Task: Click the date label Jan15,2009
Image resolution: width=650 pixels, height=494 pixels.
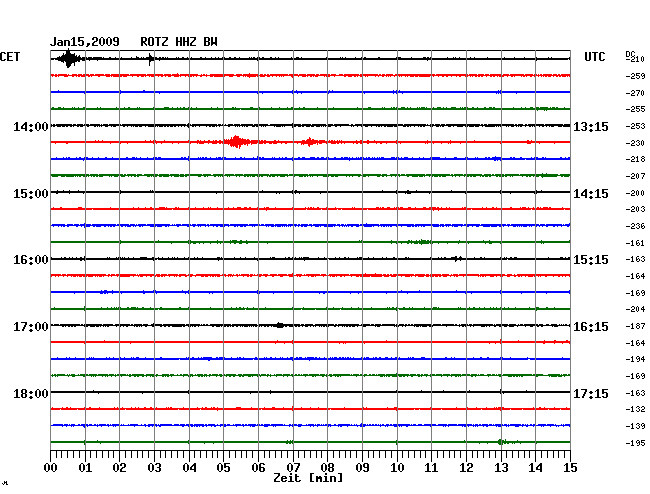Action: point(85,42)
